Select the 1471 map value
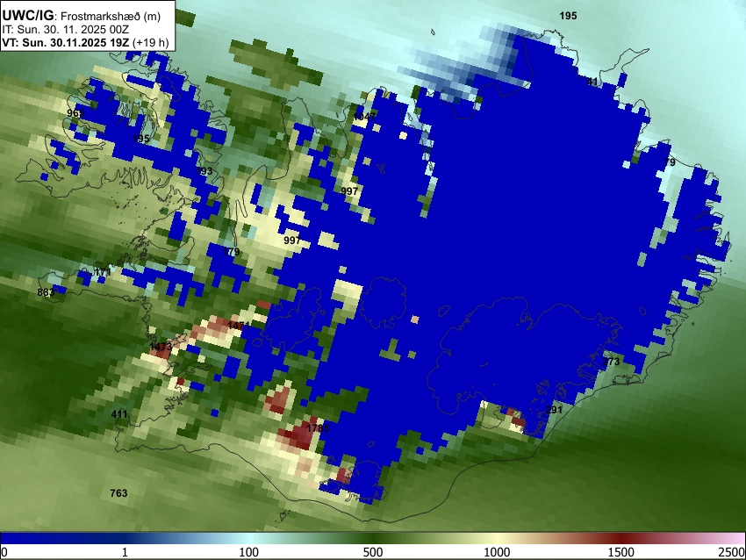Screen dimensions: 746x560 (239, 326)
